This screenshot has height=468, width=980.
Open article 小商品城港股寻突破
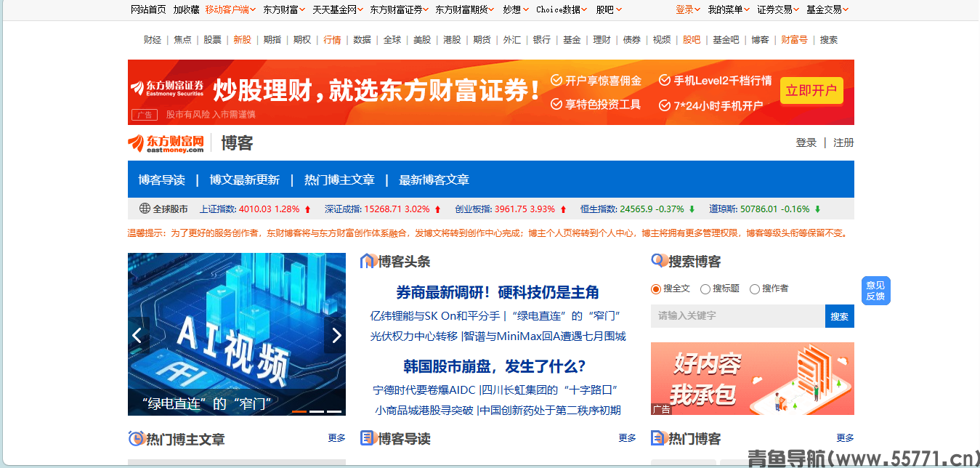point(424,410)
